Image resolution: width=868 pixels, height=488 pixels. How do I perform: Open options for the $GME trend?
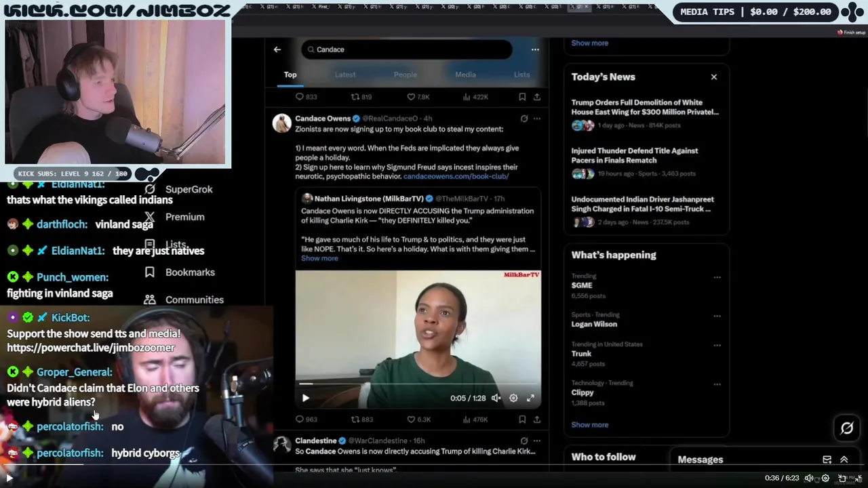pyautogui.click(x=717, y=277)
